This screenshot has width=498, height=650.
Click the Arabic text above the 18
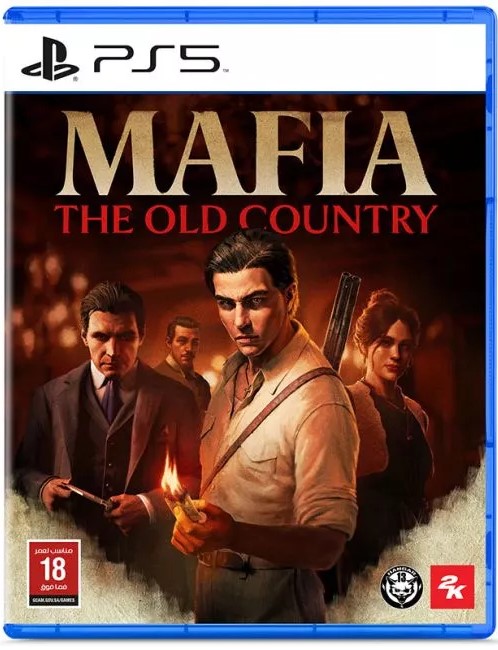tap(54, 551)
